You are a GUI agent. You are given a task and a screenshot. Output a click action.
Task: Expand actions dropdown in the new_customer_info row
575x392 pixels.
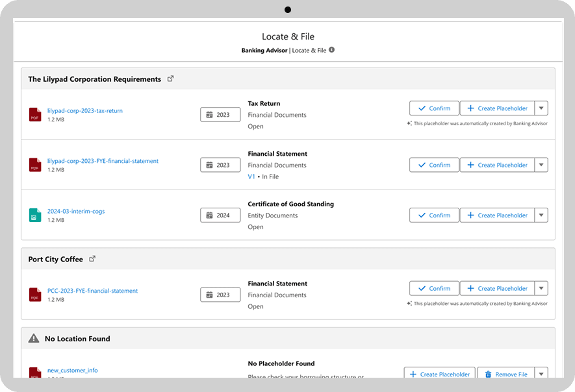(541, 373)
